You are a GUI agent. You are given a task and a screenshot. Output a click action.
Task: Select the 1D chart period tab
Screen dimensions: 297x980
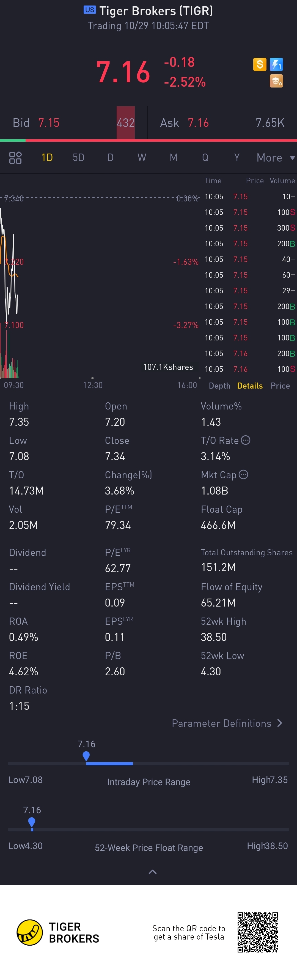click(x=47, y=157)
